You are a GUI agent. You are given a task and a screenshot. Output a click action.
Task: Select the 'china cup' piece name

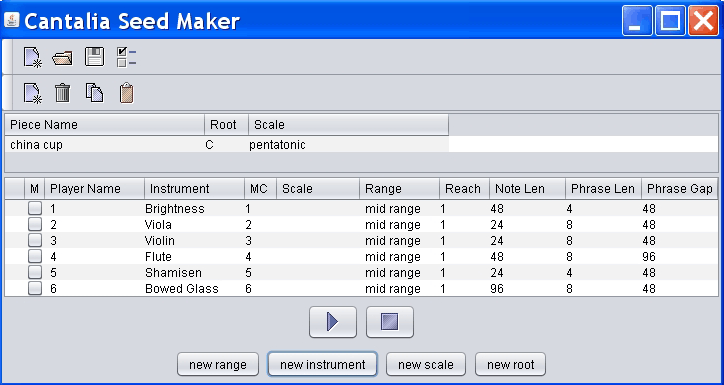(105, 145)
